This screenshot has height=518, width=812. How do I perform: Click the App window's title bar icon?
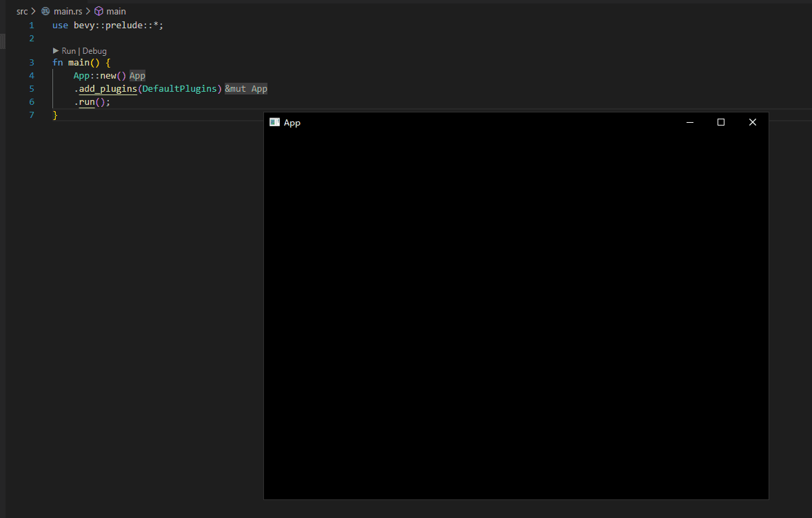(274, 122)
